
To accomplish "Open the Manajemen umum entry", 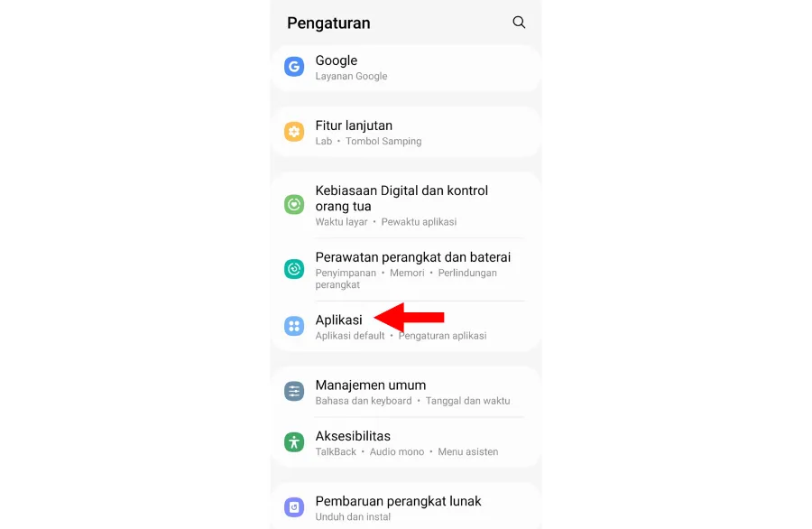I will 406,392.
